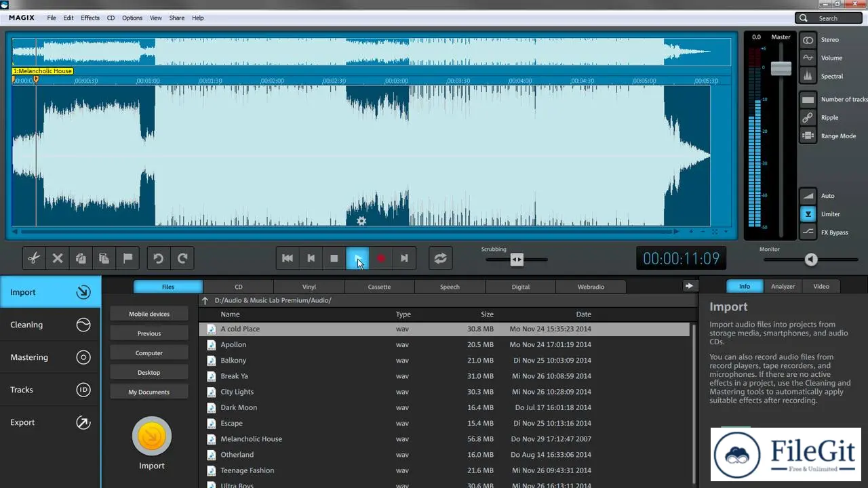The height and width of the screenshot is (488, 868).
Task: Click the file icon next to Apollon
Action: click(x=212, y=344)
